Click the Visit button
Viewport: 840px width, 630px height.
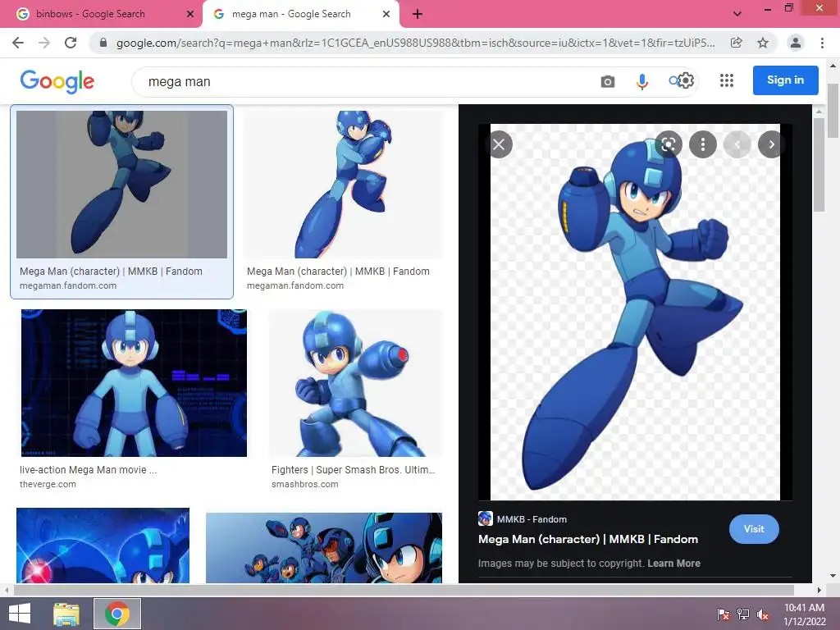(x=754, y=529)
